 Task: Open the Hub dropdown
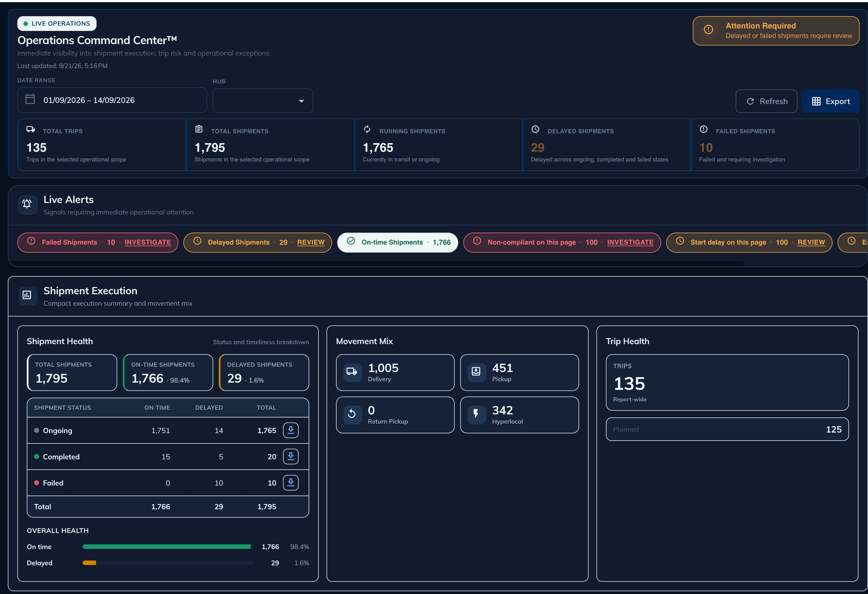[263, 101]
